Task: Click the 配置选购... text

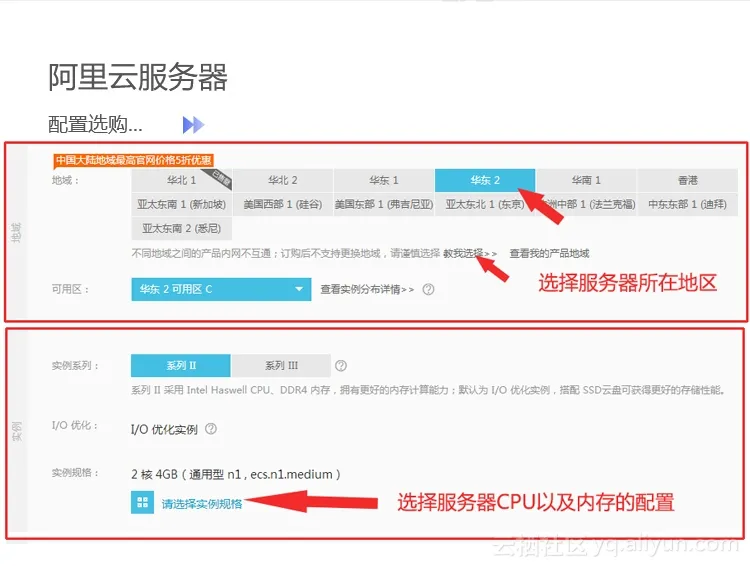Action: (95, 124)
